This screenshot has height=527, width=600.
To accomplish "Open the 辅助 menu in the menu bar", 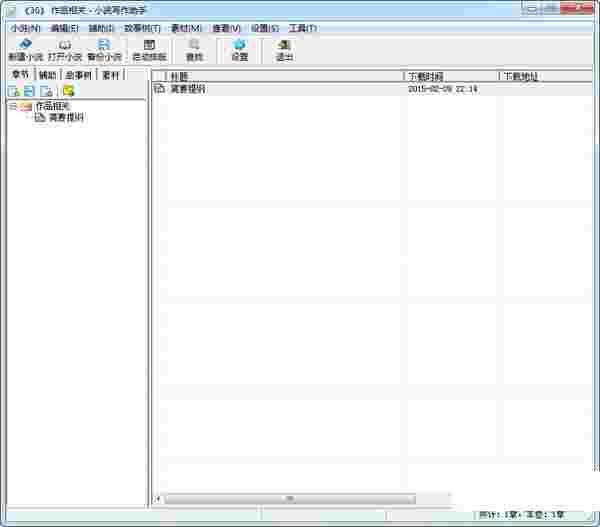I will pos(101,28).
